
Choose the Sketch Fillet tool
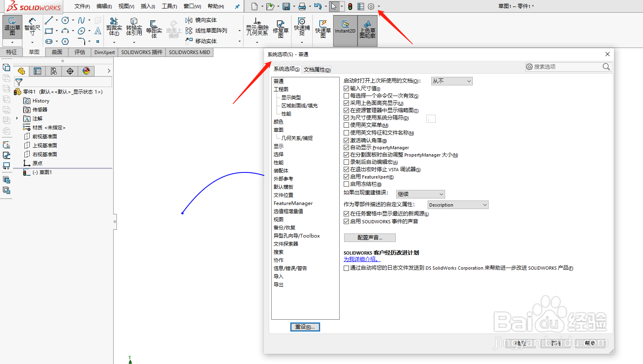pyautogui.click(x=81, y=41)
